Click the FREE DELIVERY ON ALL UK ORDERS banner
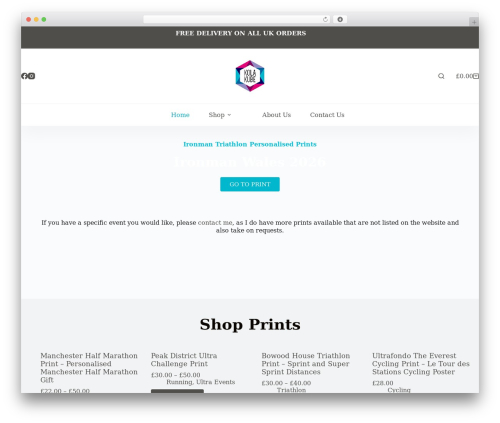The height and width of the screenshot is (423, 500). click(241, 33)
